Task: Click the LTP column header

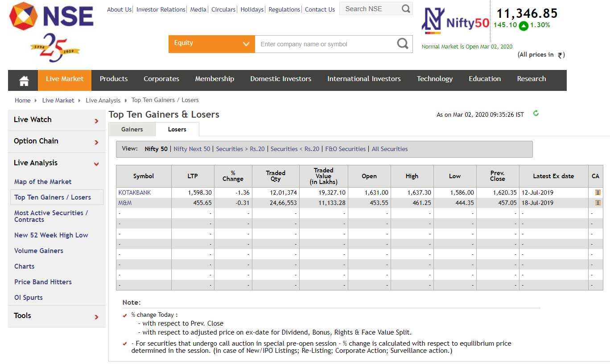Action: click(x=193, y=176)
